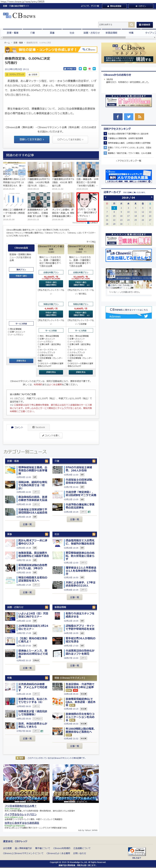Select day 15 in the archive calendar
Screen dimensions: 156x868
click(x=114, y=216)
